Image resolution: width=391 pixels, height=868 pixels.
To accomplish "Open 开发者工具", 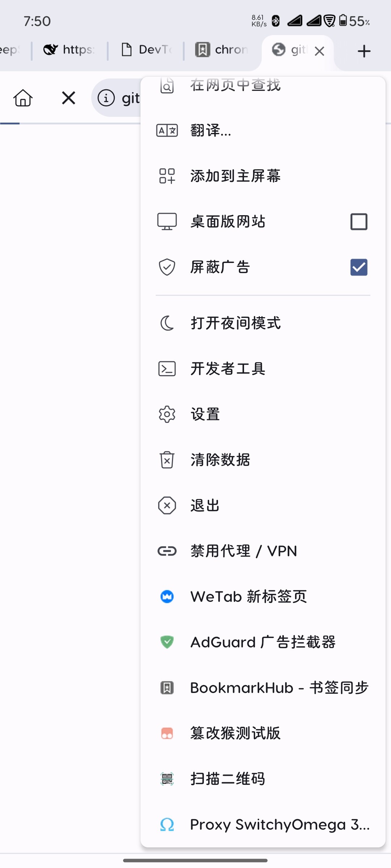I will point(263,369).
